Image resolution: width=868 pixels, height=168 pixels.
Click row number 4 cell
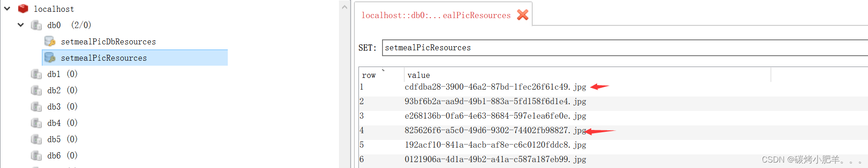(x=362, y=130)
